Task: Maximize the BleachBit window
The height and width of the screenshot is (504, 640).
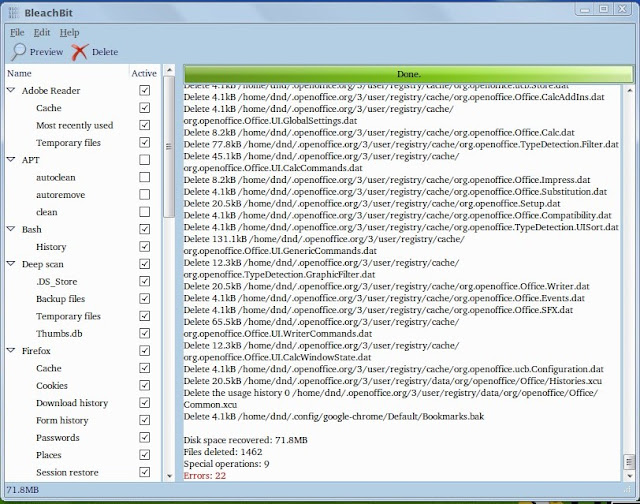Action: pyautogui.click(x=604, y=9)
